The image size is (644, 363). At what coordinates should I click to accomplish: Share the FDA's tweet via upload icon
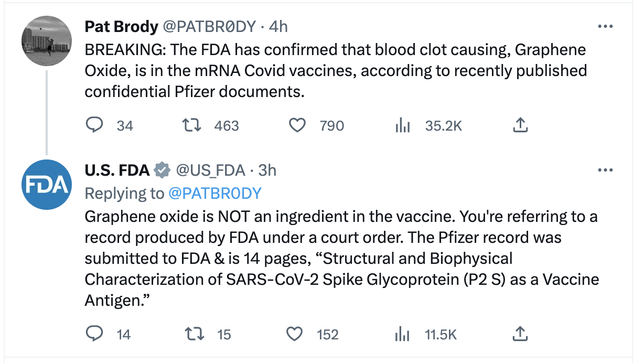[x=520, y=333]
